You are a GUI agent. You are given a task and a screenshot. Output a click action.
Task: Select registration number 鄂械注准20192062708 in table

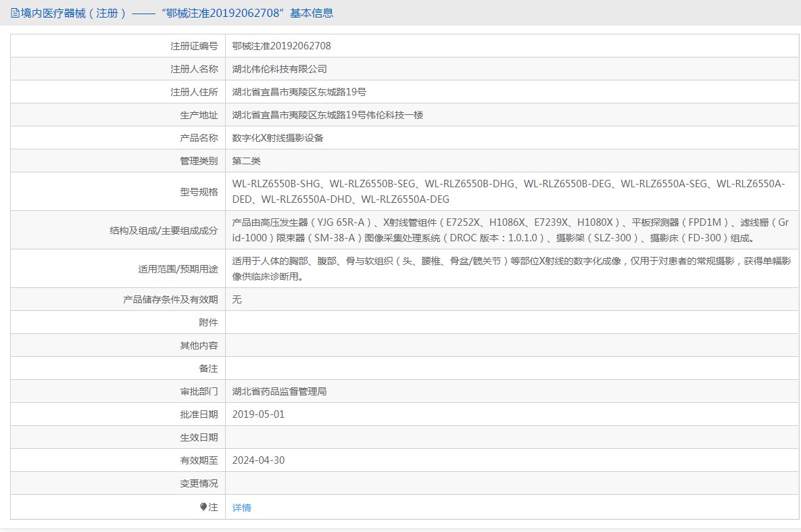[281, 46]
